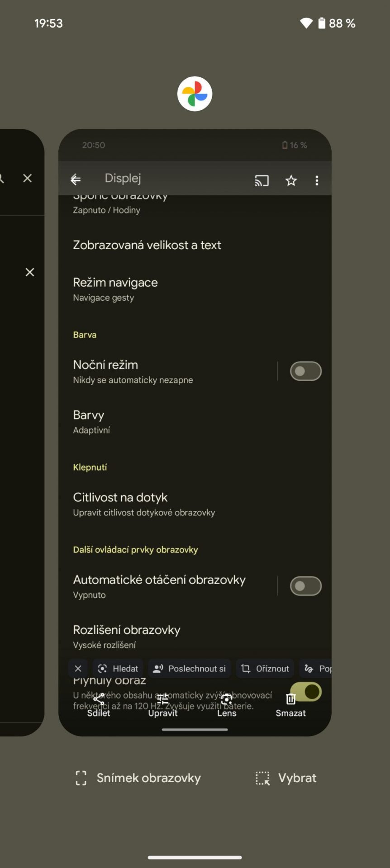This screenshot has height=868, width=390.
Task: Tap the Lens icon
Action: tap(227, 699)
